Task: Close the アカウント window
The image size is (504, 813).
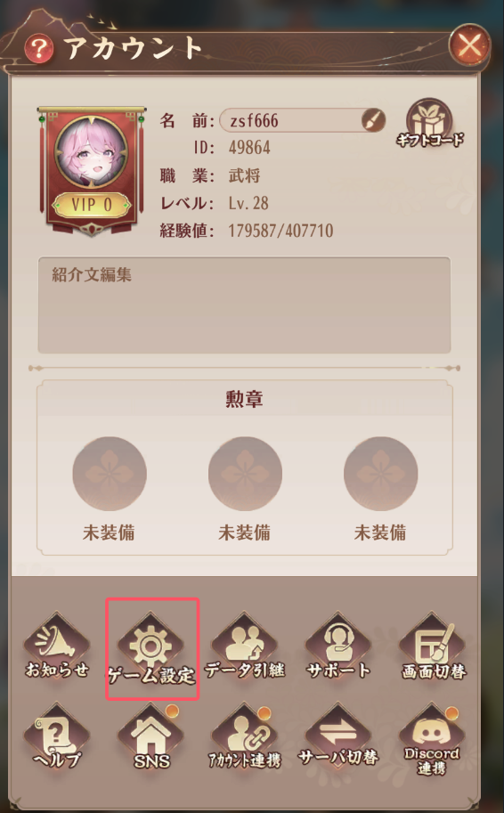Action: 469,45
